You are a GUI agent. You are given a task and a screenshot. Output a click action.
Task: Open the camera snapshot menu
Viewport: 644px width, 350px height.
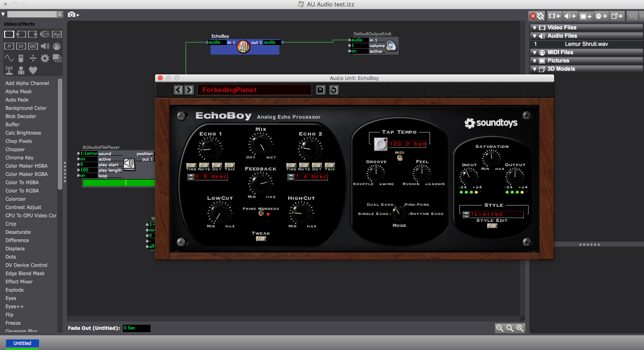73,15
